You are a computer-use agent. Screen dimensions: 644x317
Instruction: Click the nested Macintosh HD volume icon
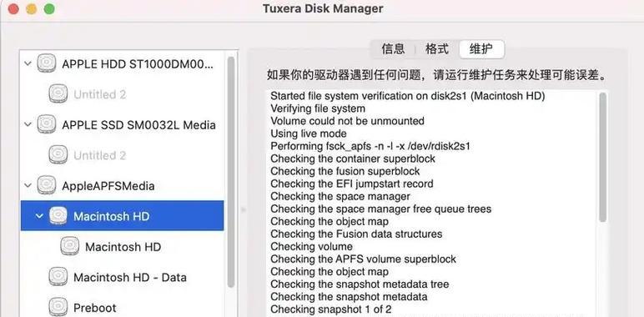(x=70, y=246)
